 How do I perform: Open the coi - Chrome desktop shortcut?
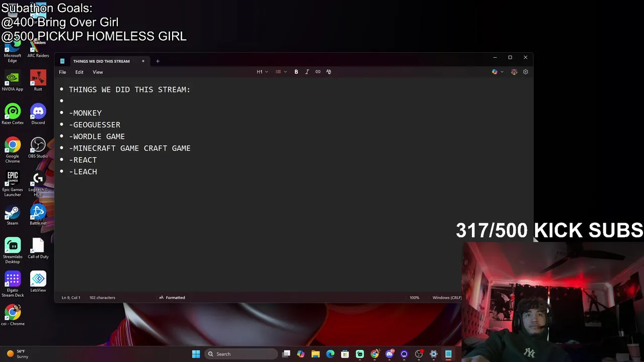[13, 315]
